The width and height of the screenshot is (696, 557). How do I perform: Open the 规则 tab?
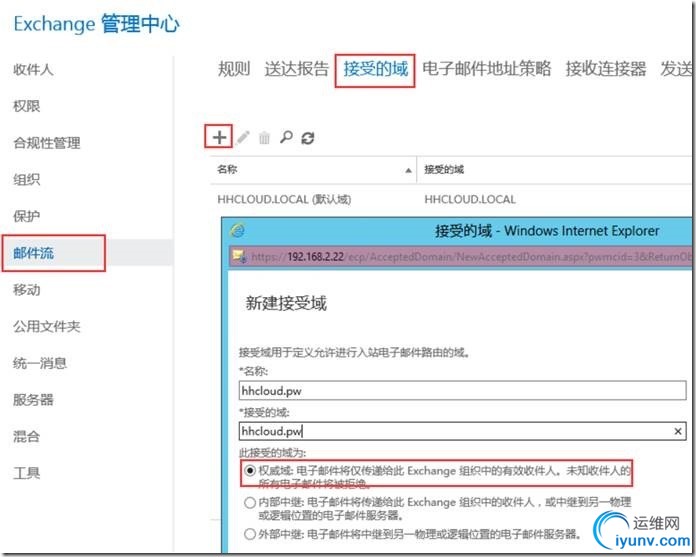234,69
